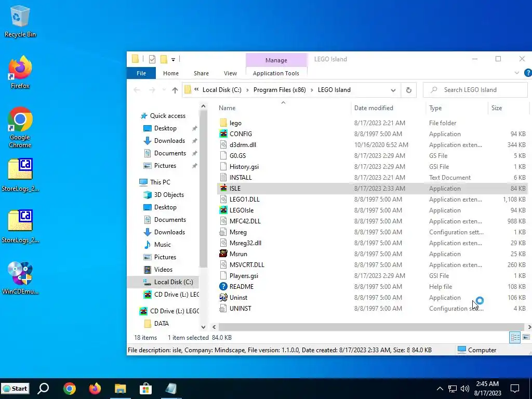Select the MFC42.DLL file row
This screenshot has height=399, width=532.
373,221
